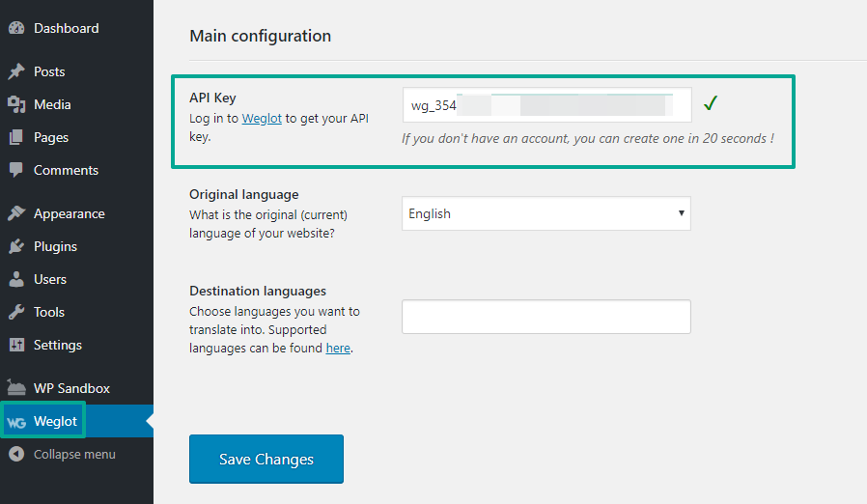Image resolution: width=867 pixels, height=504 pixels.
Task: Follow the Weglot login link
Action: [x=262, y=118]
